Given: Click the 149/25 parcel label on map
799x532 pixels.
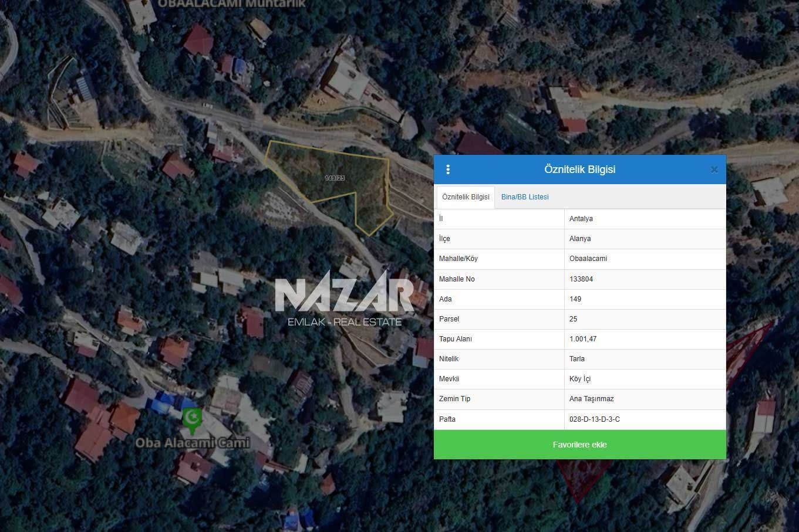Looking at the screenshot, I should 335,178.
